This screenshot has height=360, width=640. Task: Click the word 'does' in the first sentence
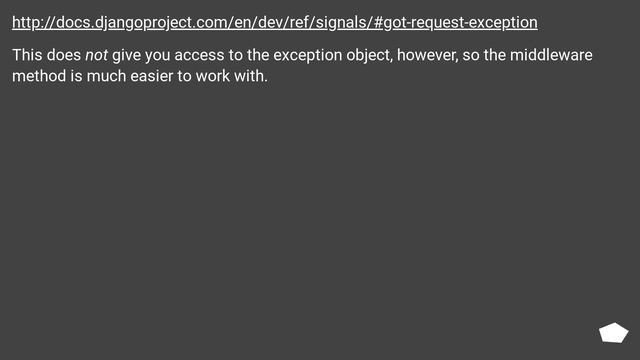64,55
